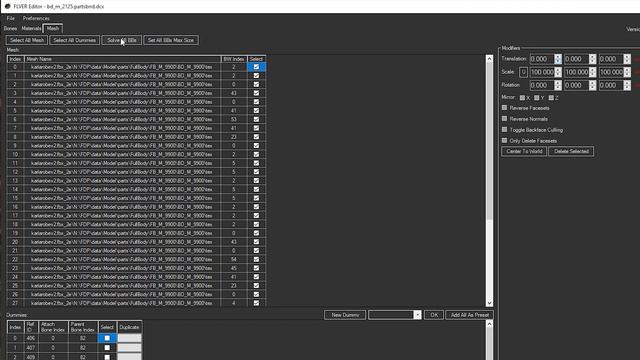Click the Scale Z value field
The width and height of the screenshot is (640, 360).
click(611, 72)
